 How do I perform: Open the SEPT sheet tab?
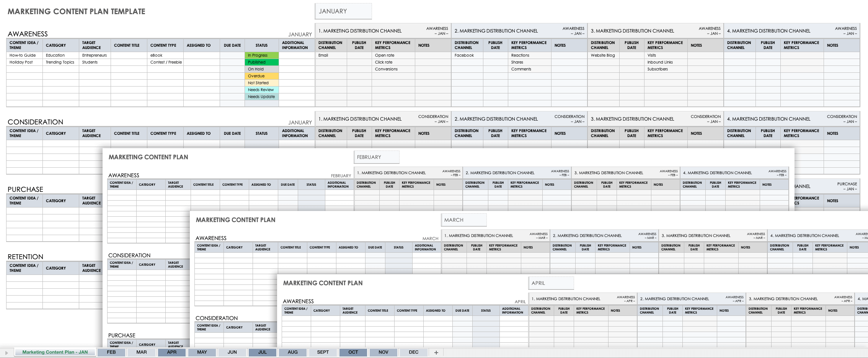[x=323, y=352]
